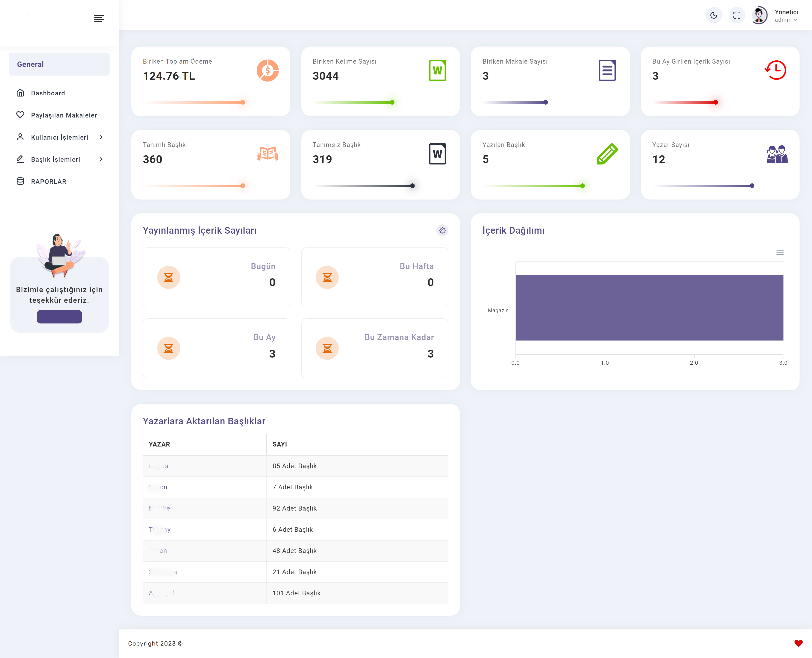Image resolution: width=812 pixels, height=658 pixels.
Task: Toggle dark mode with the moon icon
Action: click(714, 15)
